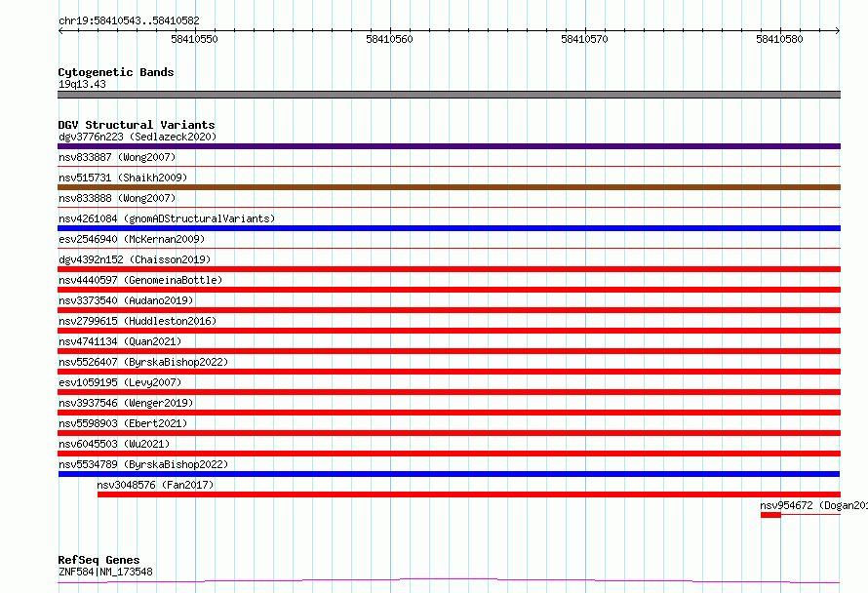Select the red nsv3048576 variant bar
The image size is (868, 593).
(x=469, y=494)
